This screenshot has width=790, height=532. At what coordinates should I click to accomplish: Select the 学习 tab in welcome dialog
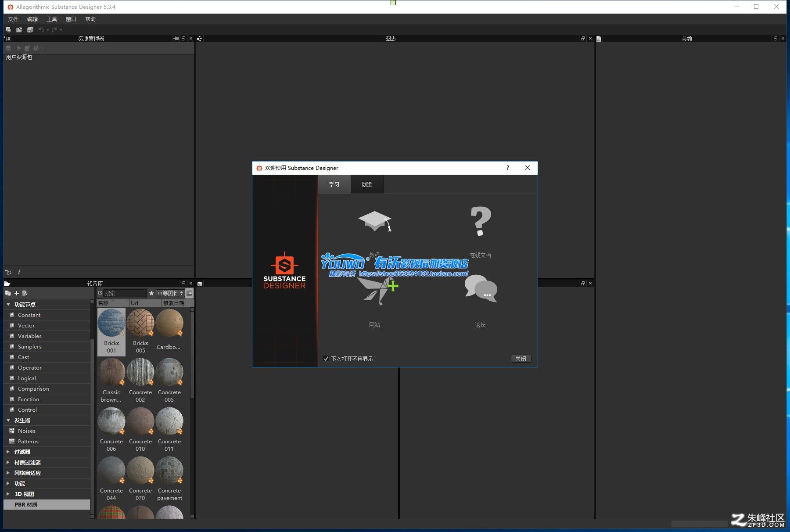pyautogui.click(x=334, y=184)
